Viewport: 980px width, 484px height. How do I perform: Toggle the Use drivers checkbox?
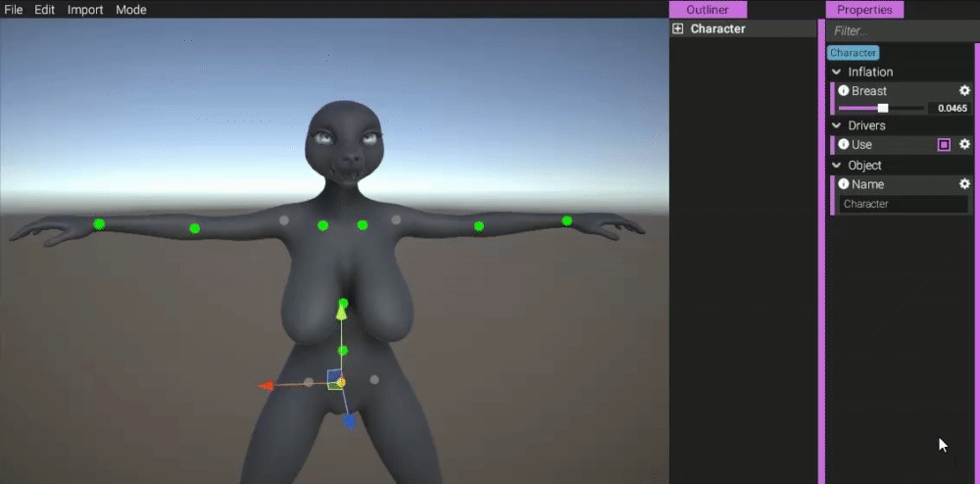pos(944,145)
